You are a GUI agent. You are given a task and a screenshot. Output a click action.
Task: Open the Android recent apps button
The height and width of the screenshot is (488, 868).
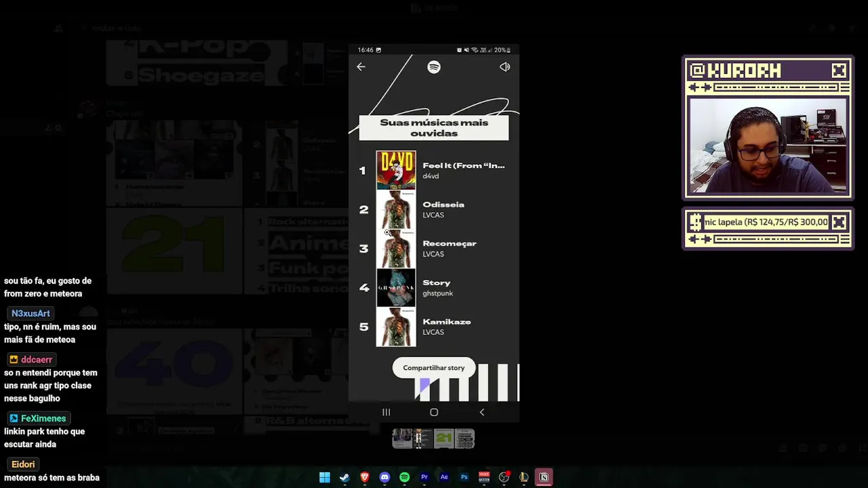(386, 412)
